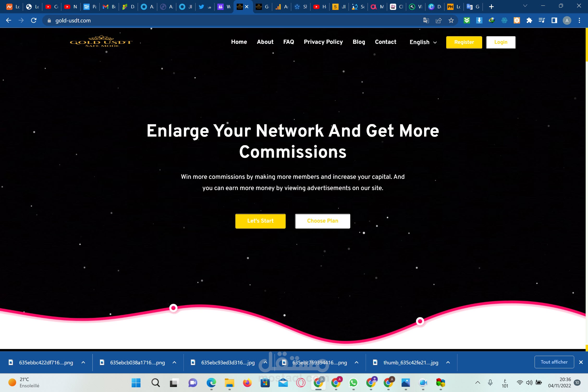This screenshot has height=392, width=588.
Task: Click Register on the site header
Action: pyautogui.click(x=464, y=42)
